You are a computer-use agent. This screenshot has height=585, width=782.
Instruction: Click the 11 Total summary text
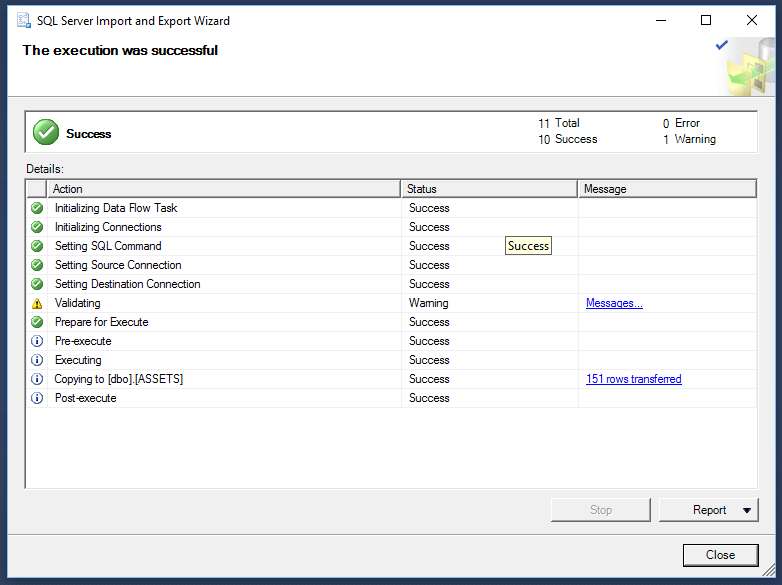coord(559,123)
